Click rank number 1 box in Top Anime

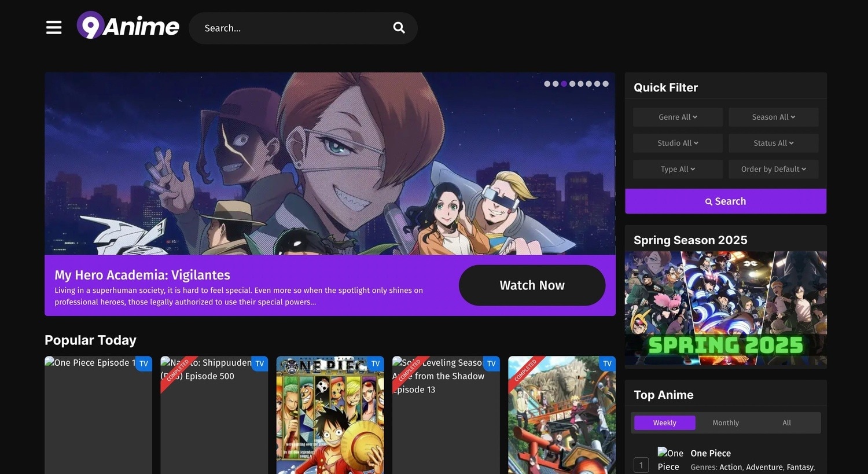click(x=641, y=465)
